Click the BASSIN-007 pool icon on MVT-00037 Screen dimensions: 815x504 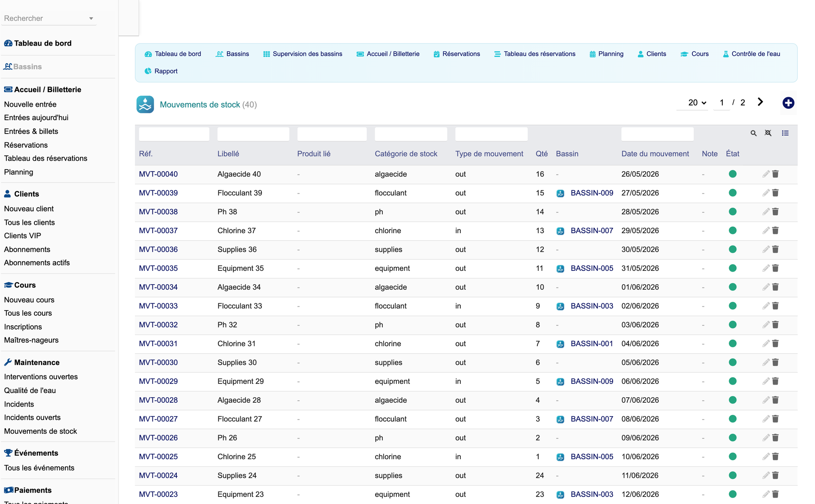(560, 231)
